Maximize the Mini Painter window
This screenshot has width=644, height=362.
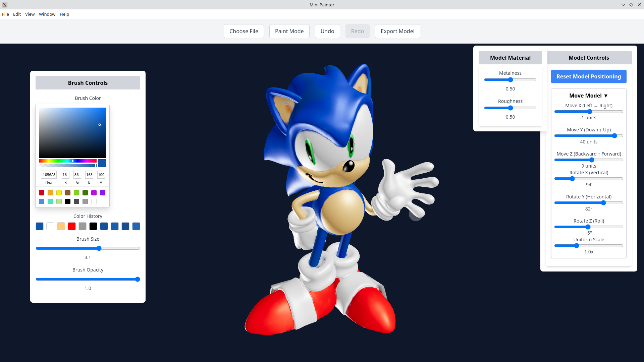[631, 5]
